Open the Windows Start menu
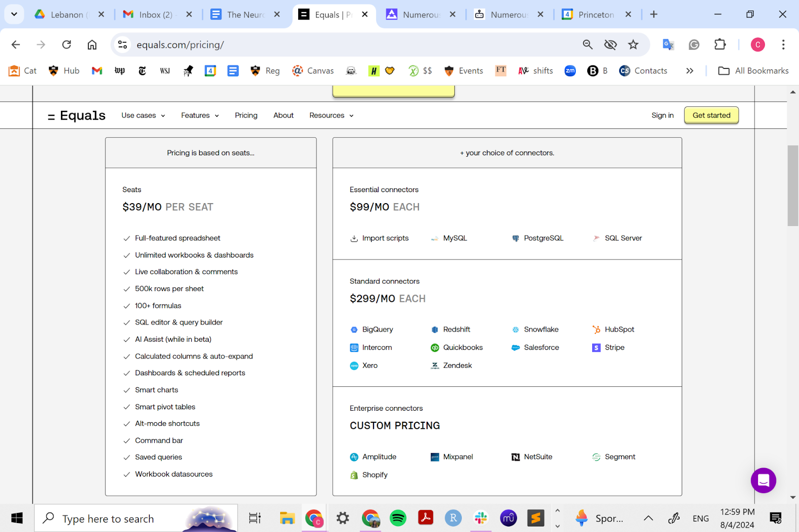The height and width of the screenshot is (532, 799). 17,518
